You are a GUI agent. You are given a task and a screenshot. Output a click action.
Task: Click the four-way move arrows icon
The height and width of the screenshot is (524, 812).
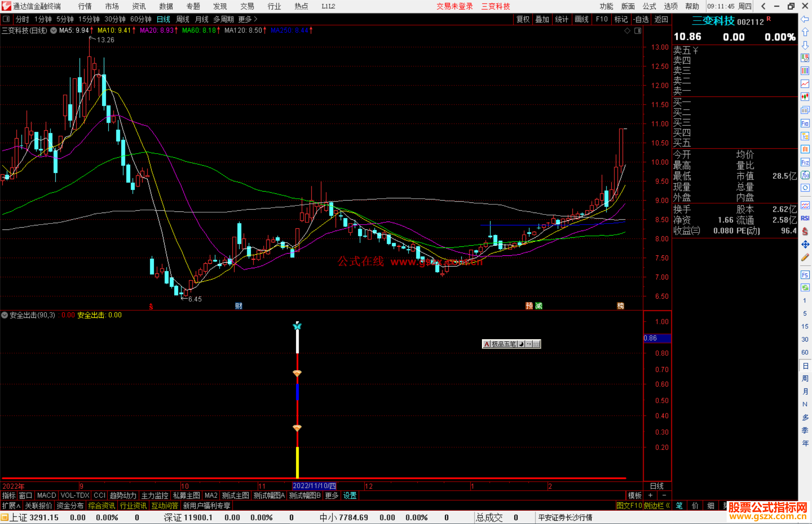point(805,245)
